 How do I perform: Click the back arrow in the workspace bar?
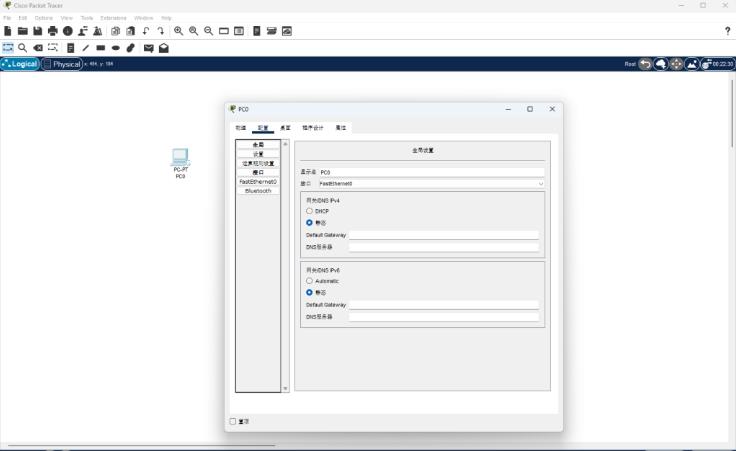[645, 64]
